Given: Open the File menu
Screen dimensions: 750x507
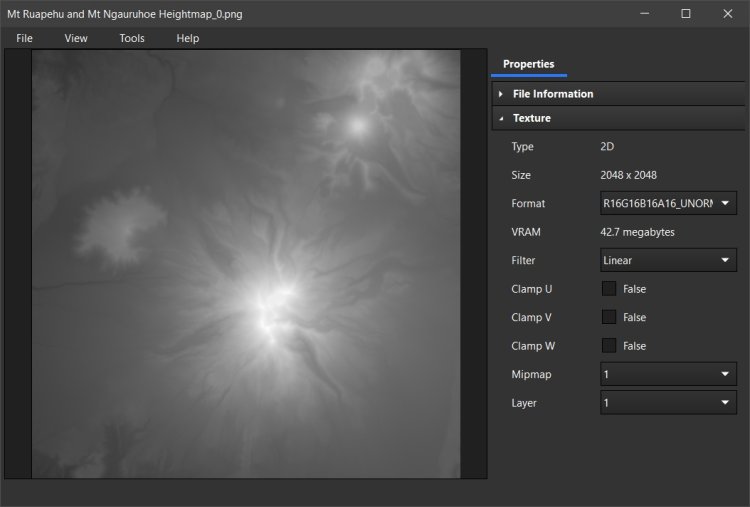Looking at the screenshot, I should (24, 38).
